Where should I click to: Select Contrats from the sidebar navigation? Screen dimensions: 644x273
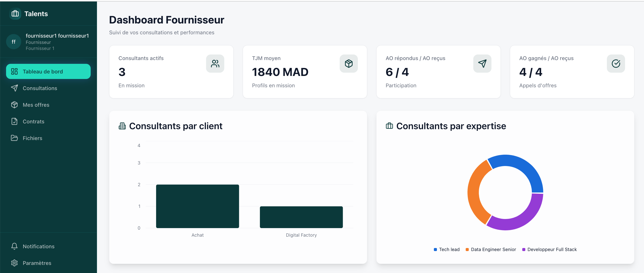pyautogui.click(x=33, y=121)
